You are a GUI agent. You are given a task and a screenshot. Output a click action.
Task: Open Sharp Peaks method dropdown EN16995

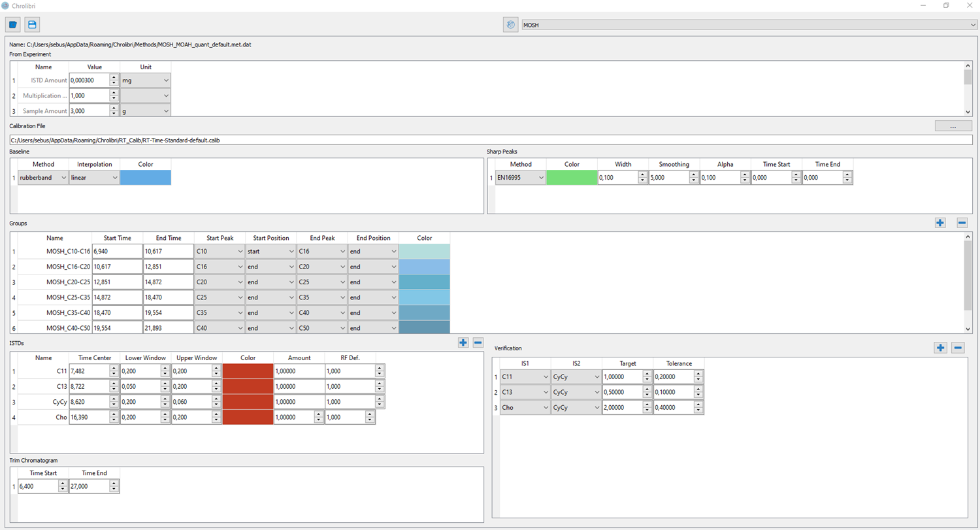coord(521,177)
